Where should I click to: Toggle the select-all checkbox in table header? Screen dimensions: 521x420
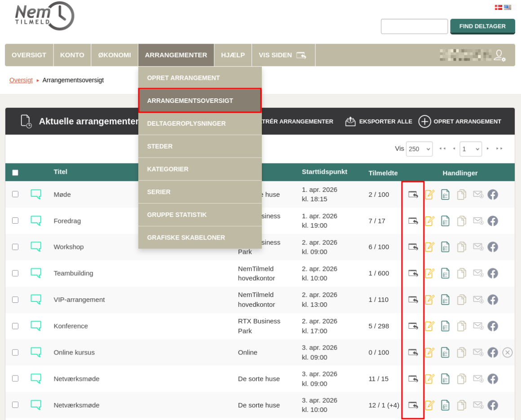point(15,172)
